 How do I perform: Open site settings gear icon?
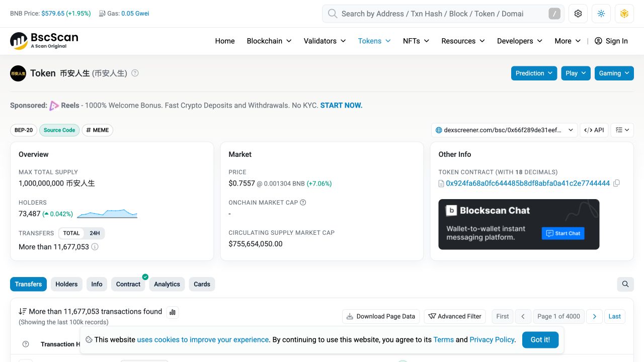[578, 14]
